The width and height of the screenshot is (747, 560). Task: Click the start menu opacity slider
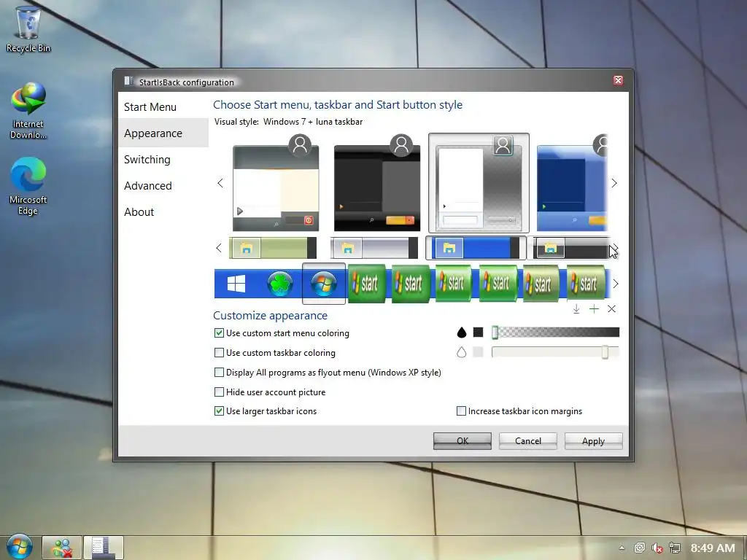click(555, 332)
